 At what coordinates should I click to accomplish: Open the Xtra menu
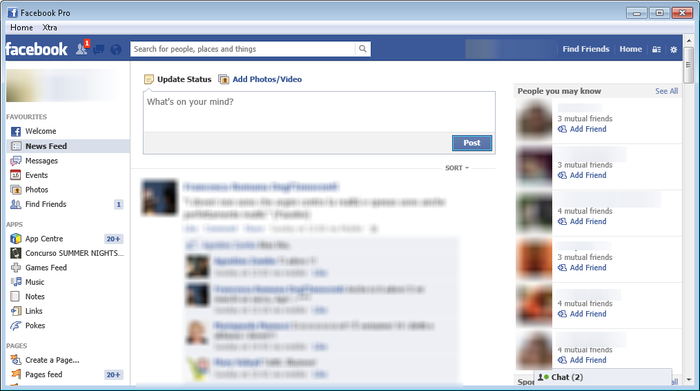tap(50, 28)
